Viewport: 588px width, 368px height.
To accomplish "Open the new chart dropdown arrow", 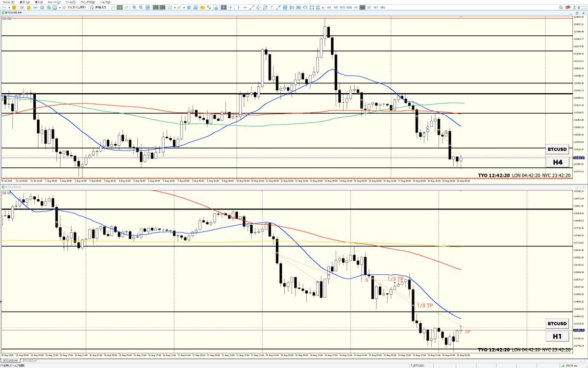I will point(9,8).
